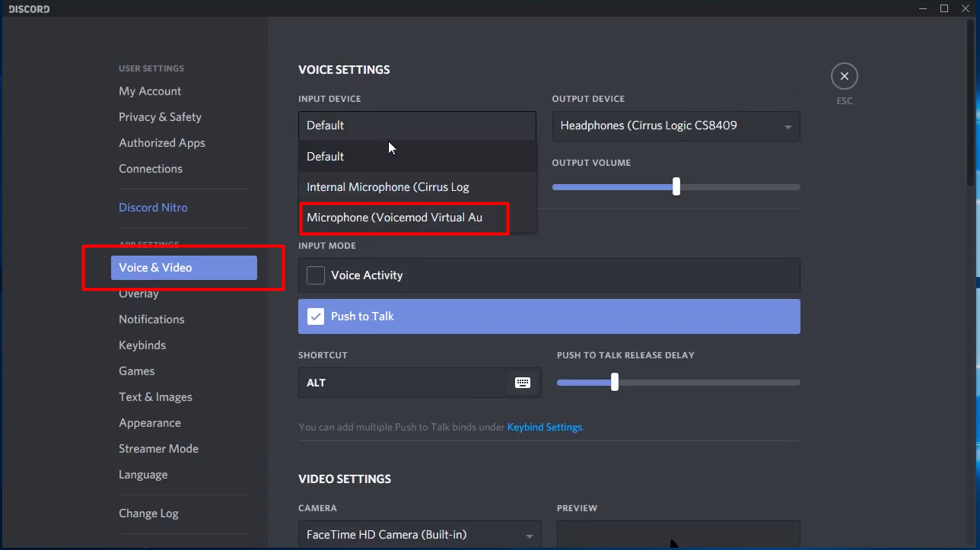980x550 pixels.
Task: Open My Account settings
Action: tap(150, 91)
